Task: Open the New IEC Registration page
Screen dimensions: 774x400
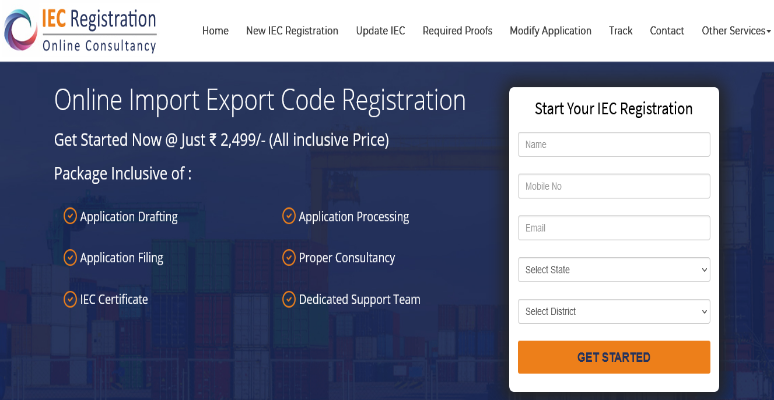Action: click(x=292, y=31)
